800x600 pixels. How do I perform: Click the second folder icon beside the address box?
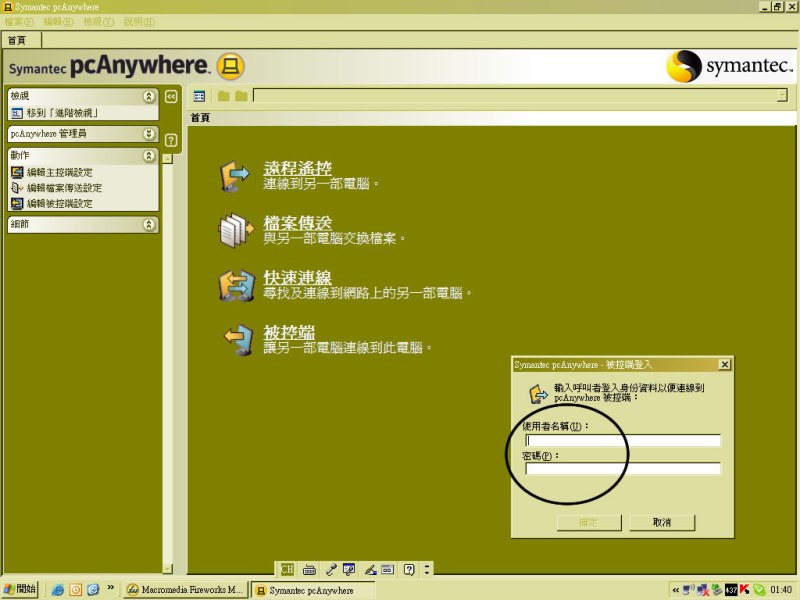point(241,96)
